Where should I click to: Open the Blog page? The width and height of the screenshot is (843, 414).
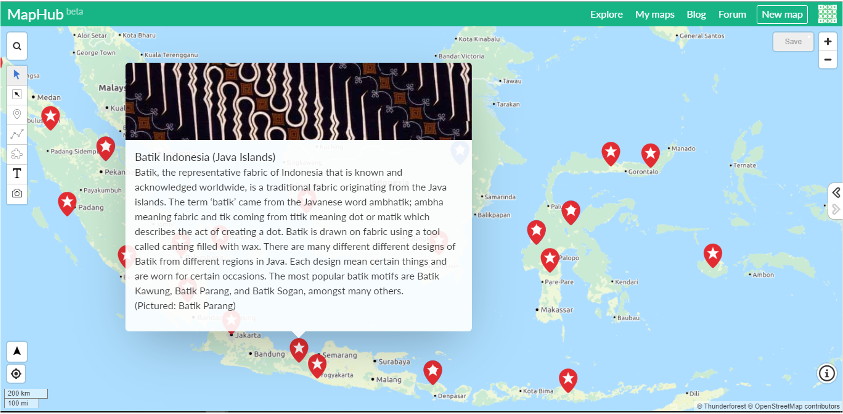click(x=696, y=15)
